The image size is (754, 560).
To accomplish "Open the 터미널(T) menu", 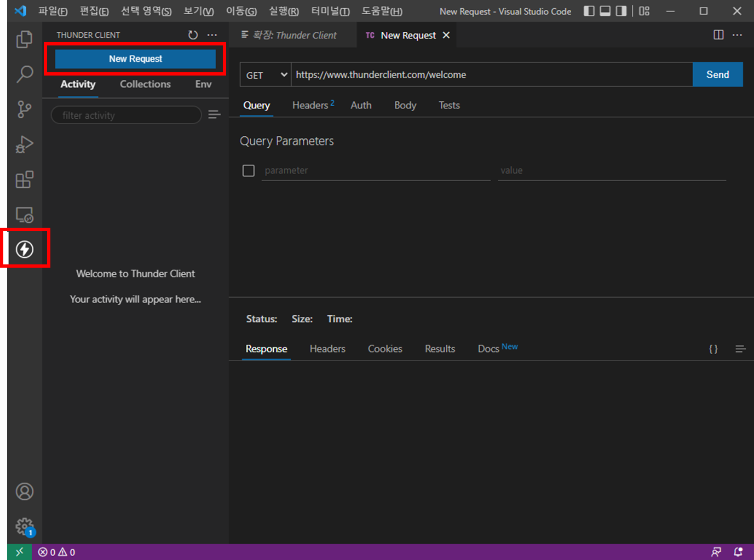I will tap(330, 11).
